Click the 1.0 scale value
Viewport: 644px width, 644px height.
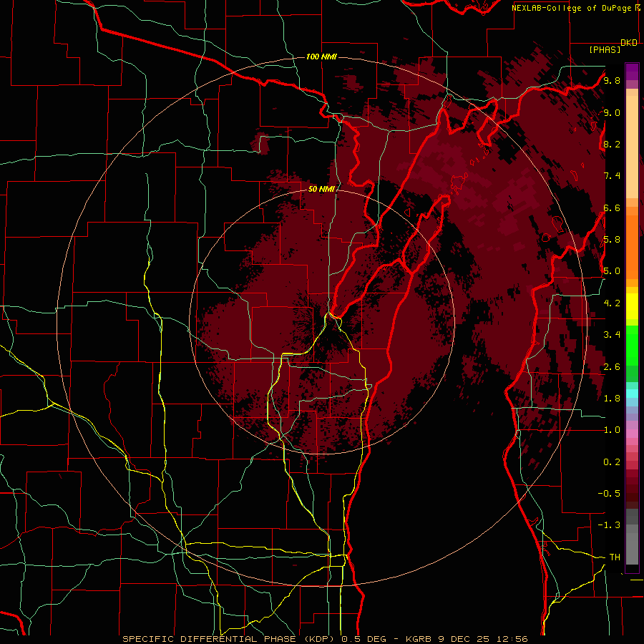[612, 430]
